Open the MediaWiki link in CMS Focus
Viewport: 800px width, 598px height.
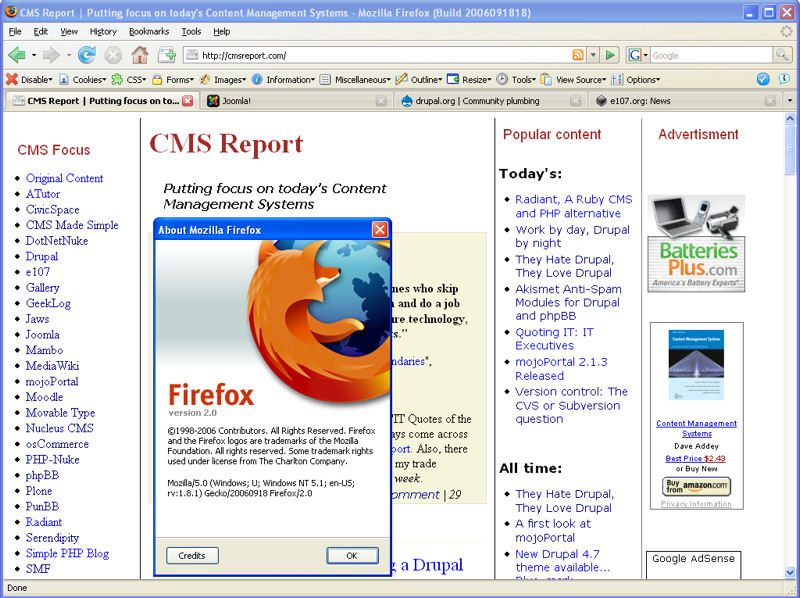click(51, 366)
